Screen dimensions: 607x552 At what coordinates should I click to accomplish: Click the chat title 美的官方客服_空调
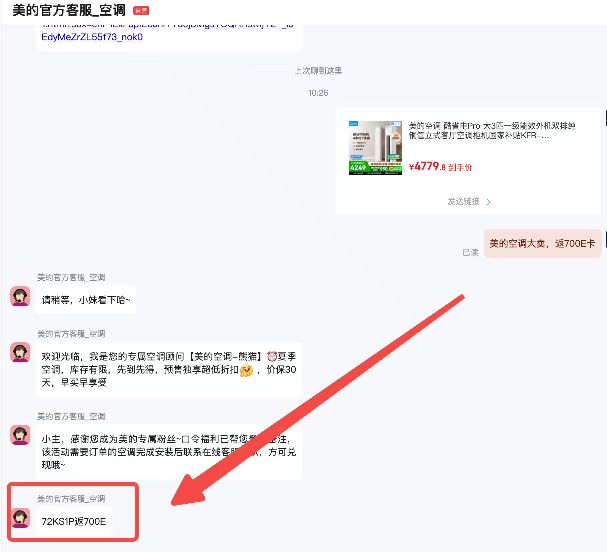tap(69, 10)
